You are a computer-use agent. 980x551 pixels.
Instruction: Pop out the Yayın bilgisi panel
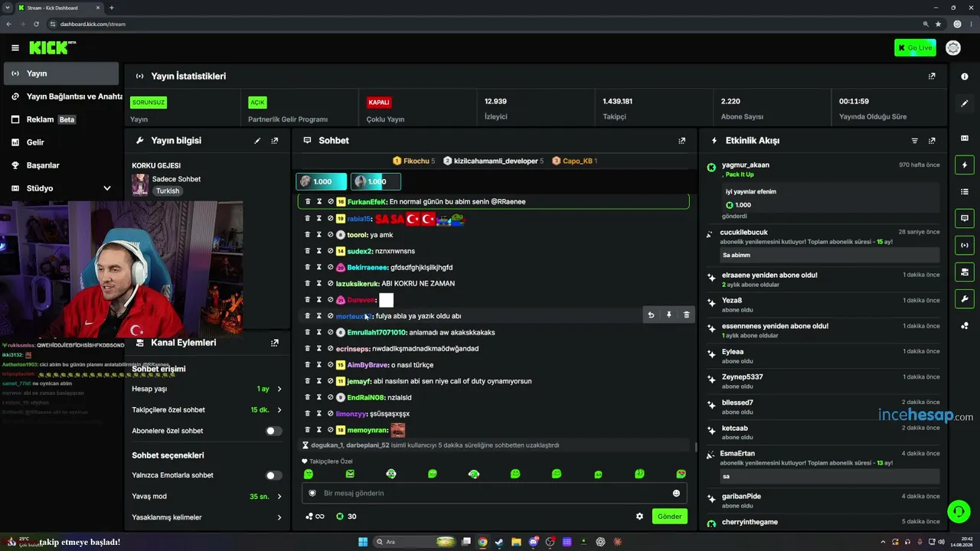(x=275, y=141)
